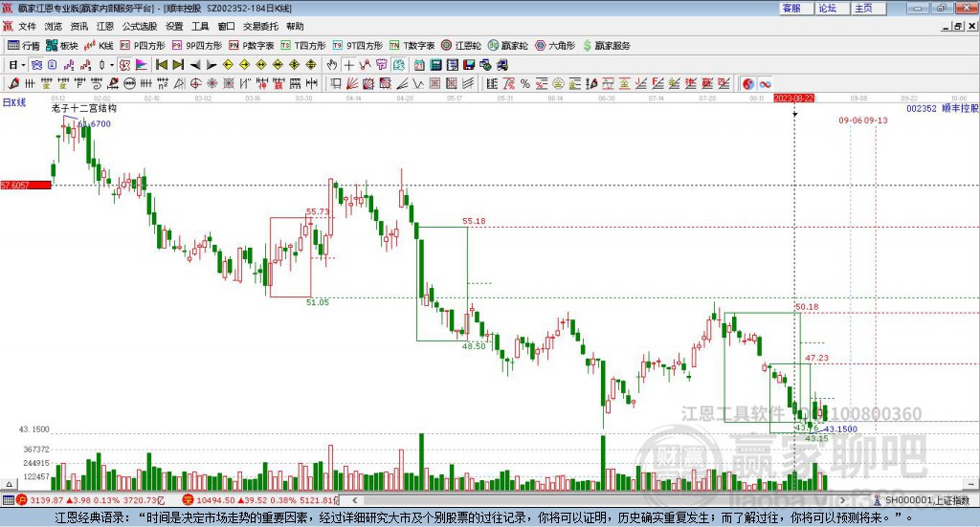Open the 工具 menu

[x=200, y=26]
